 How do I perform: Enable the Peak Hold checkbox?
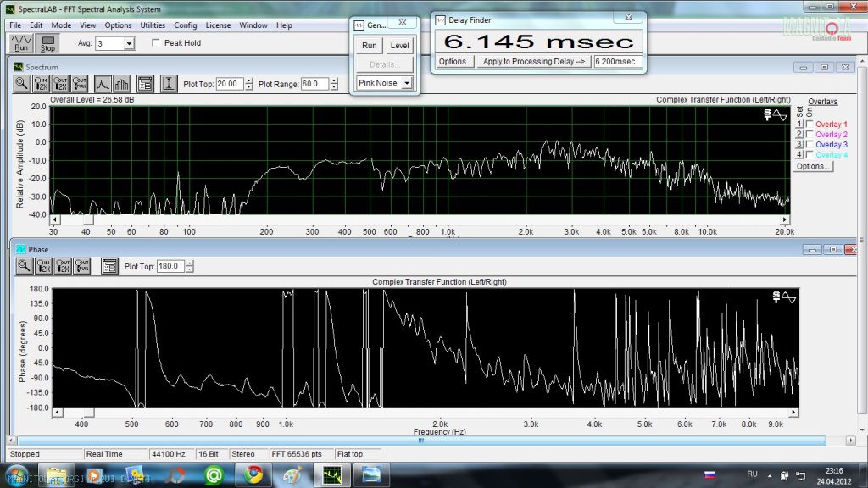coord(156,42)
